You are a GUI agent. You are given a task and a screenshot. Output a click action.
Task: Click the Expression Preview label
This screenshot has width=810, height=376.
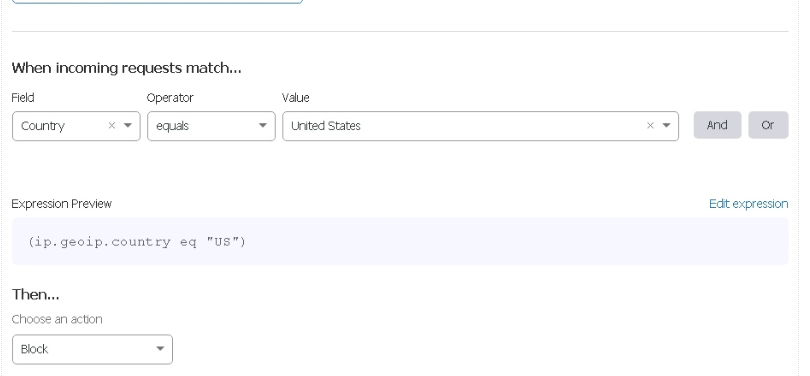61,203
